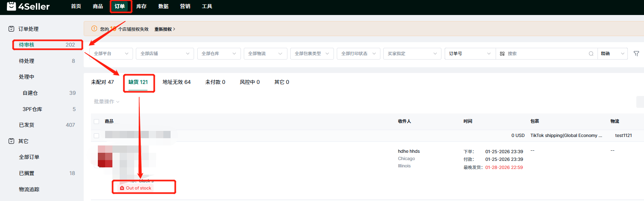
Task: Click the 重新授权 reauthorize link
Action: 165,29
